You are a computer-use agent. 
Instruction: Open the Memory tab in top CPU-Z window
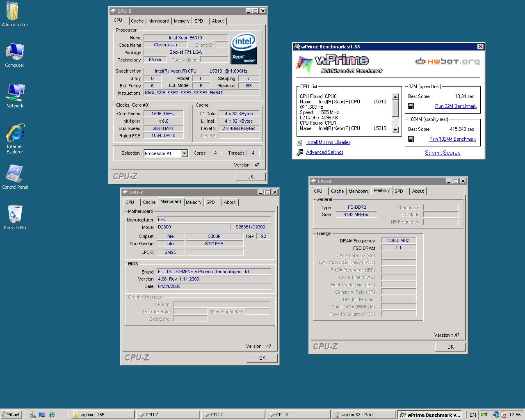(x=182, y=21)
